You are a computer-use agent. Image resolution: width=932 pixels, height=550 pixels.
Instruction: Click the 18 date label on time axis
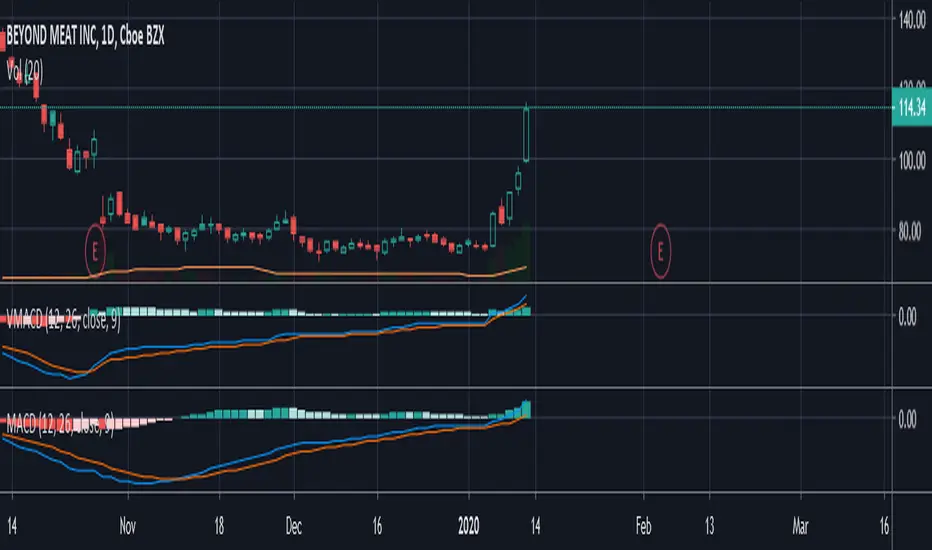(x=219, y=526)
